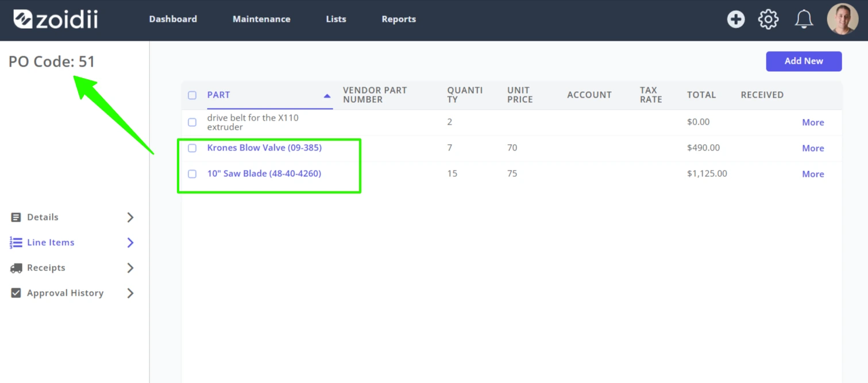Open the Lists menu
Viewport: 868px width, 383px height.
coord(336,19)
